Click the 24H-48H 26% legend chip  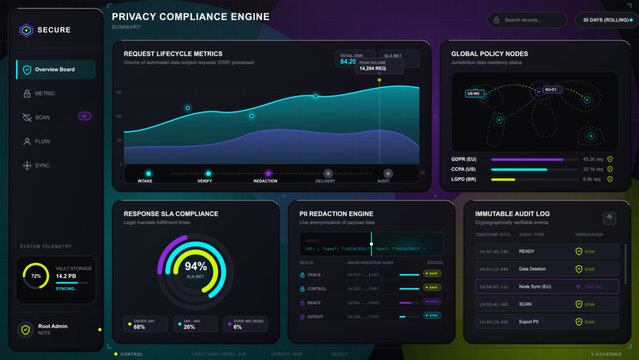(x=196, y=324)
